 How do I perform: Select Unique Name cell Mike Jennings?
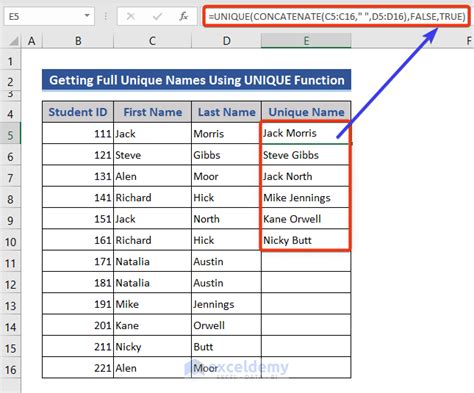306,198
